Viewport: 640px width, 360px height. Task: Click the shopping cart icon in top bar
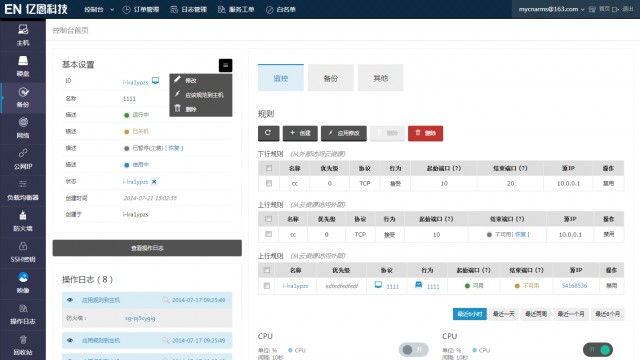592,9
